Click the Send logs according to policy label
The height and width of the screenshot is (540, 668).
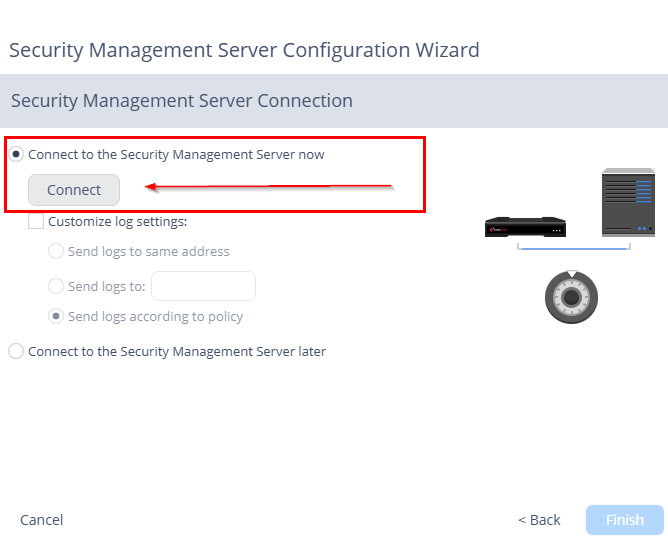(x=155, y=316)
